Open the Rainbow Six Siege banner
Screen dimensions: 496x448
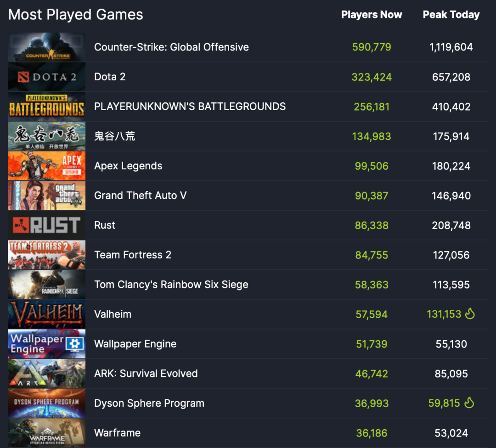pos(46,285)
